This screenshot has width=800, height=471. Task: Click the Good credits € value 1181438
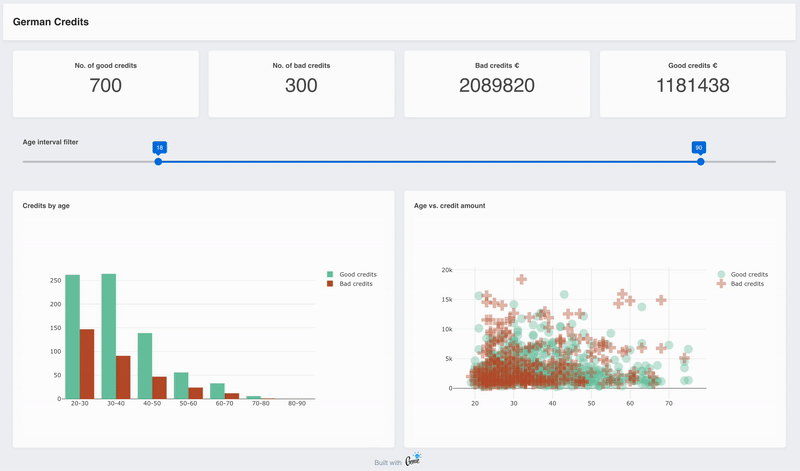(693, 85)
